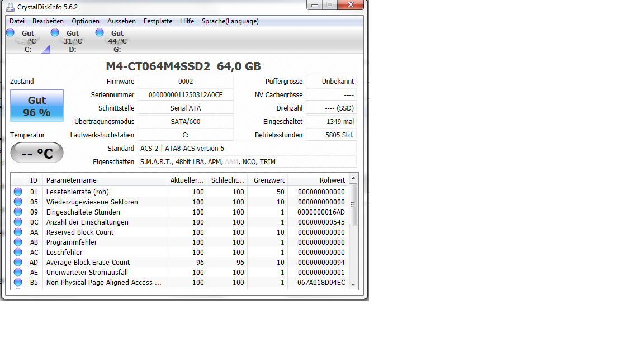Click status orb for Non-Physical Page-Aligned Access

coord(18,282)
